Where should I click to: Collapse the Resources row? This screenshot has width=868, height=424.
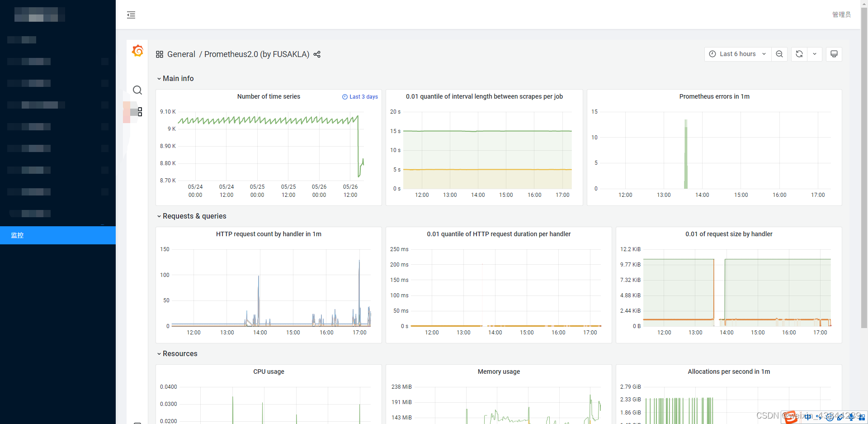point(177,353)
